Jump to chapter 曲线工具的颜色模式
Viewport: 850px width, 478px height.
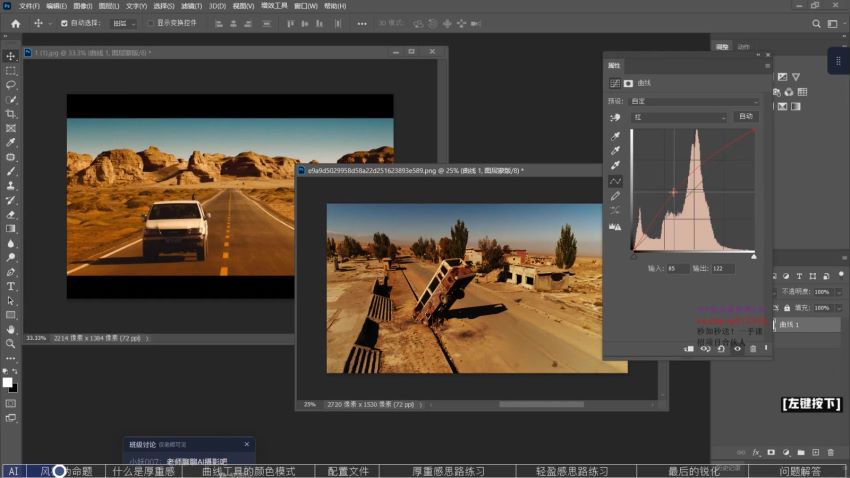coord(249,471)
